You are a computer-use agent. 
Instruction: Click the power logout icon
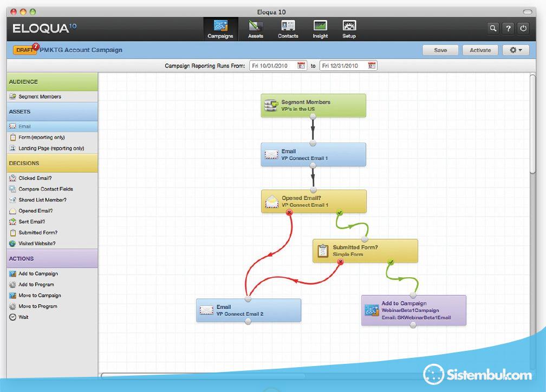pyautogui.click(x=523, y=29)
